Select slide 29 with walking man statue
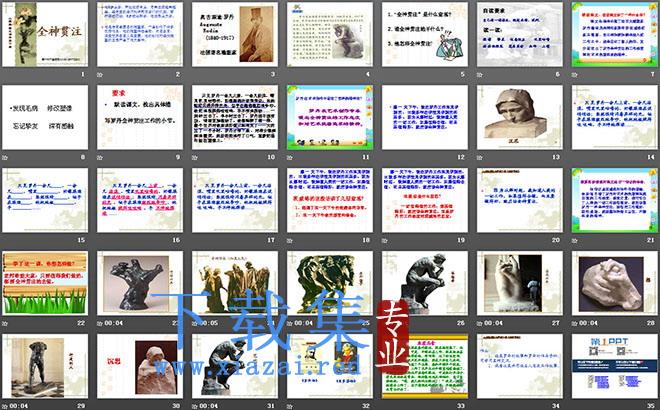The height and width of the screenshot is (410, 660). click(45, 366)
